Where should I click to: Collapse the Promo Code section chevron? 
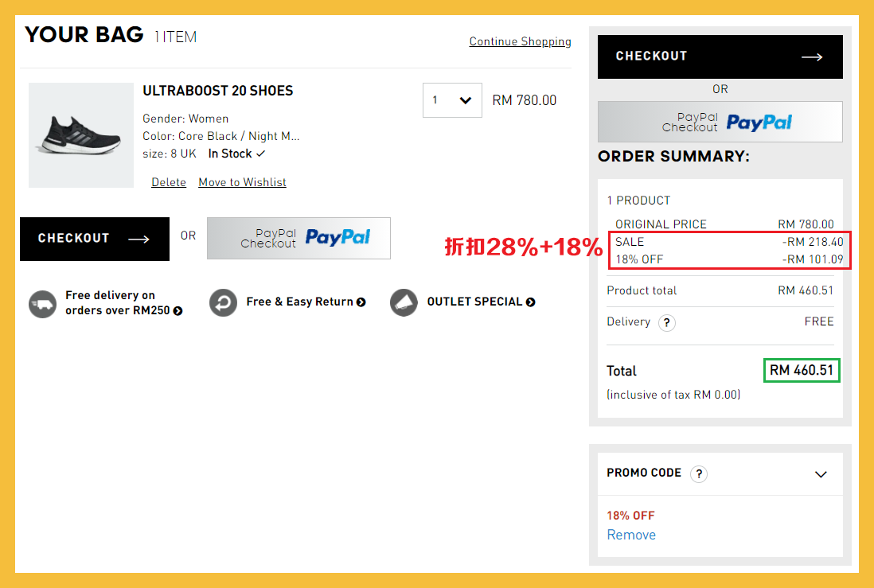point(821,474)
